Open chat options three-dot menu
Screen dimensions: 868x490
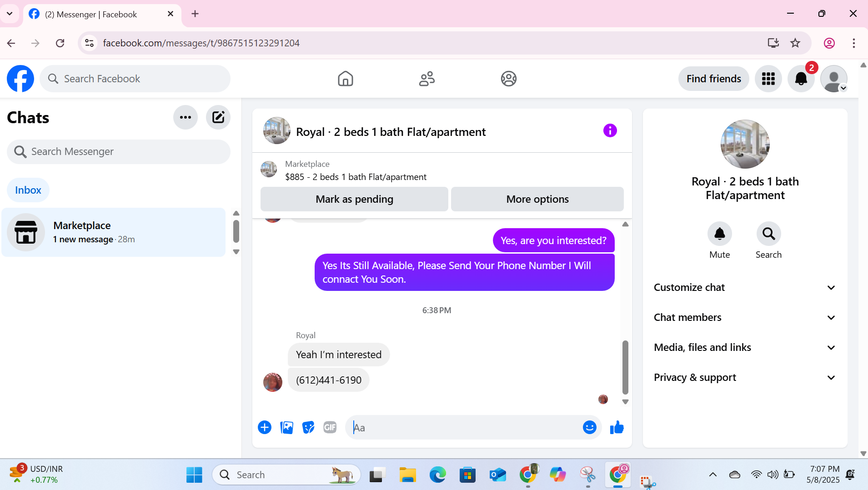click(x=186, y=117)
